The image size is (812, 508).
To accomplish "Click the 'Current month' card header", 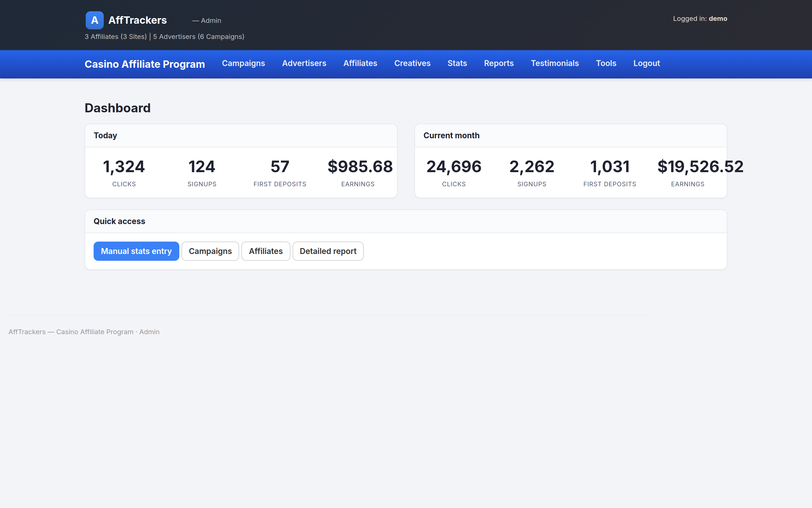I will tap(571, 135).
